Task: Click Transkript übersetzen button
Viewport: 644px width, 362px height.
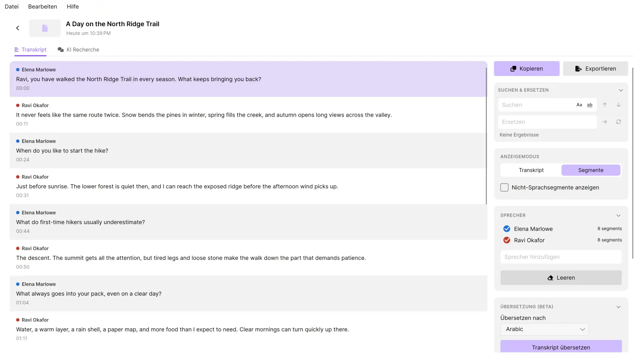Action: click(x=561, y=347)
